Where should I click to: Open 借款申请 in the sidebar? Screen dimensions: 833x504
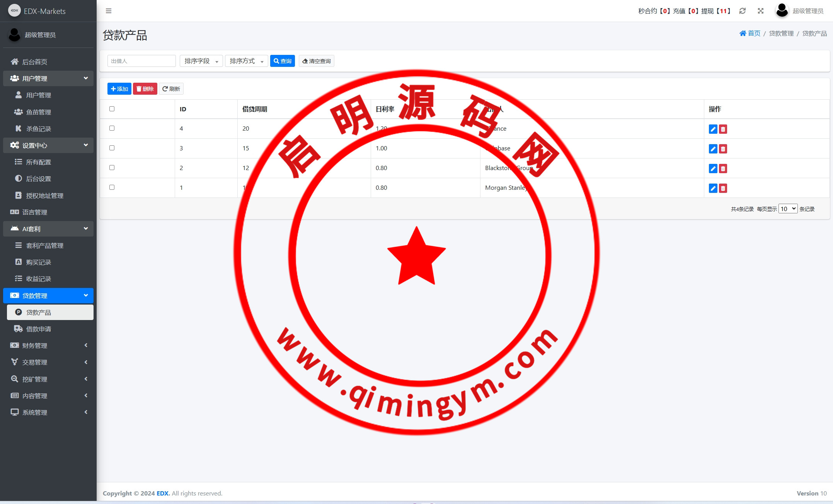(x=38, y=329)
